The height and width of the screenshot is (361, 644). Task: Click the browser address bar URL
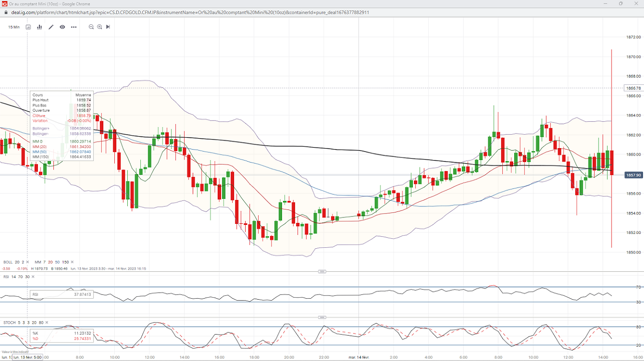click(190, 12)
